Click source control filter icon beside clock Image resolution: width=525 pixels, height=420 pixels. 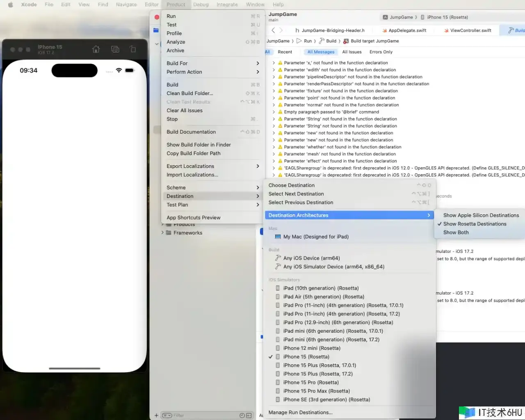tap(249, 415)
